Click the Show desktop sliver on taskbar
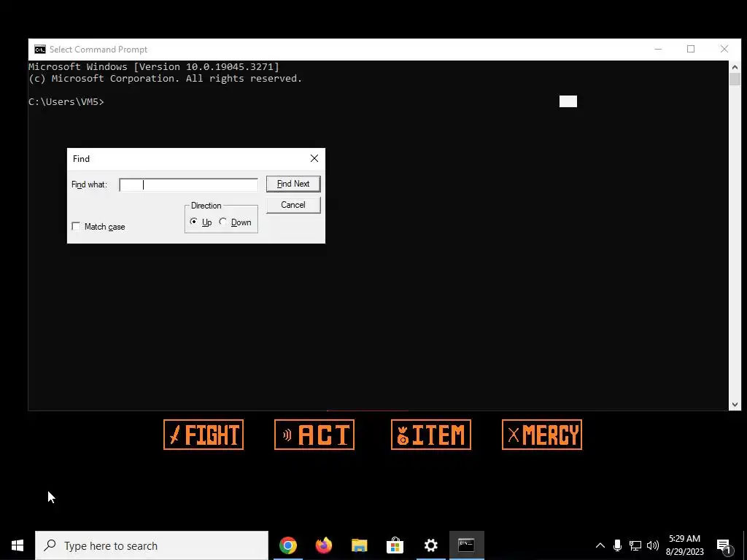747x560 pixels. [745, 545]
